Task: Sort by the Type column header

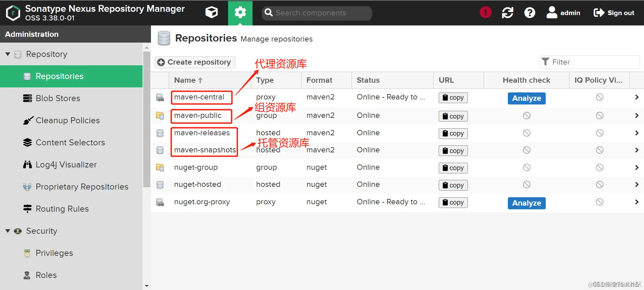Action: coord(276,80)
